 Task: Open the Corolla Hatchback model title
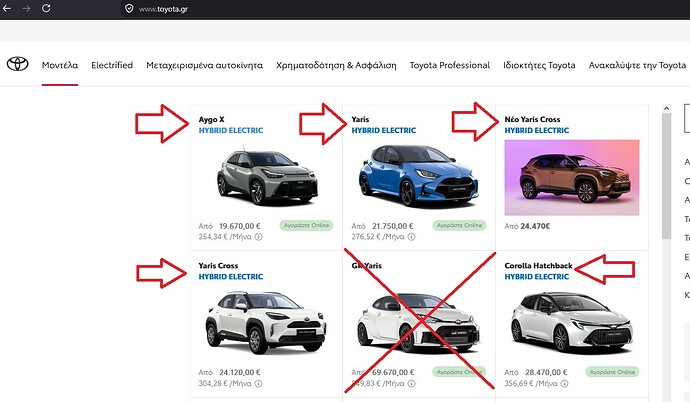coord(538,266)
